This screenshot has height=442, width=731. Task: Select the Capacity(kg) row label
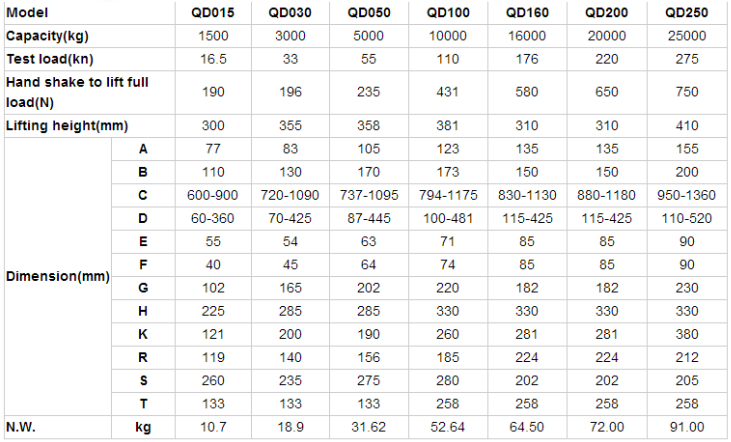(x=47, y=36)
